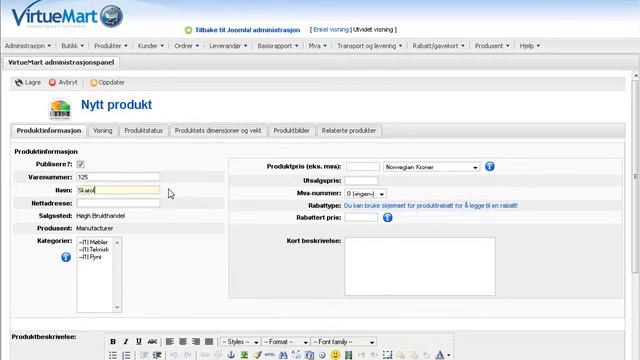The width and height of the screenshot is (640, 360).
Task: Open the Mva menu
Action: (318, 46)
